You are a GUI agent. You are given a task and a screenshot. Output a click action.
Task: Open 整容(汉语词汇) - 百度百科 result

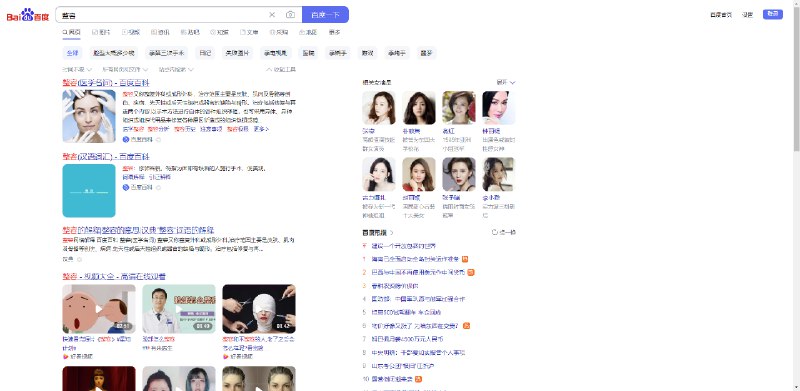[x=106, y=156]
